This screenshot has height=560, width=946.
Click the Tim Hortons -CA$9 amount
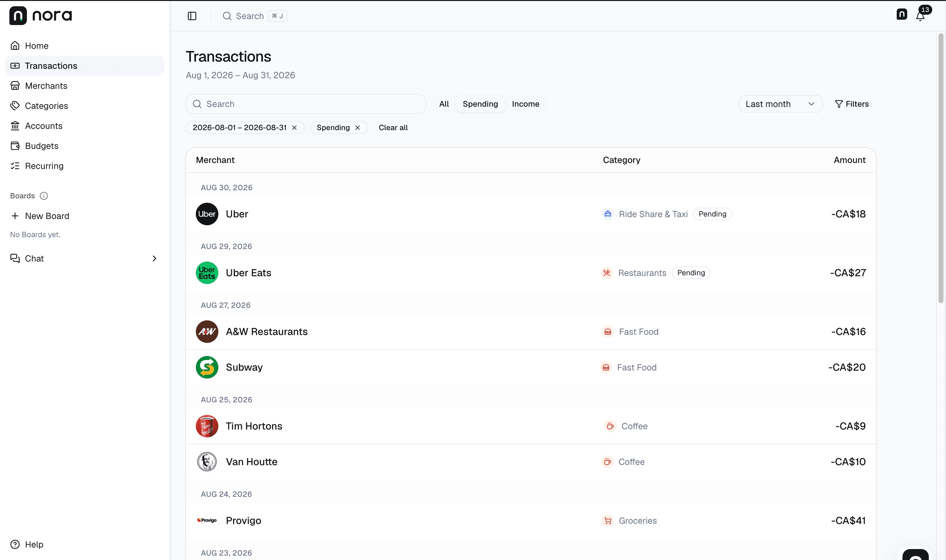click(850, 426)
